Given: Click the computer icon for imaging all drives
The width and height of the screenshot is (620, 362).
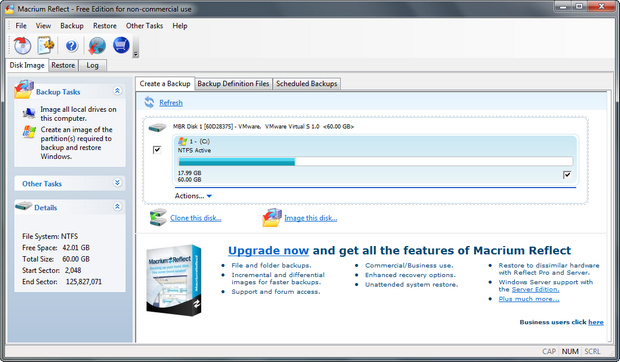Looking at the screenshot, I should (x=28, y=113).
